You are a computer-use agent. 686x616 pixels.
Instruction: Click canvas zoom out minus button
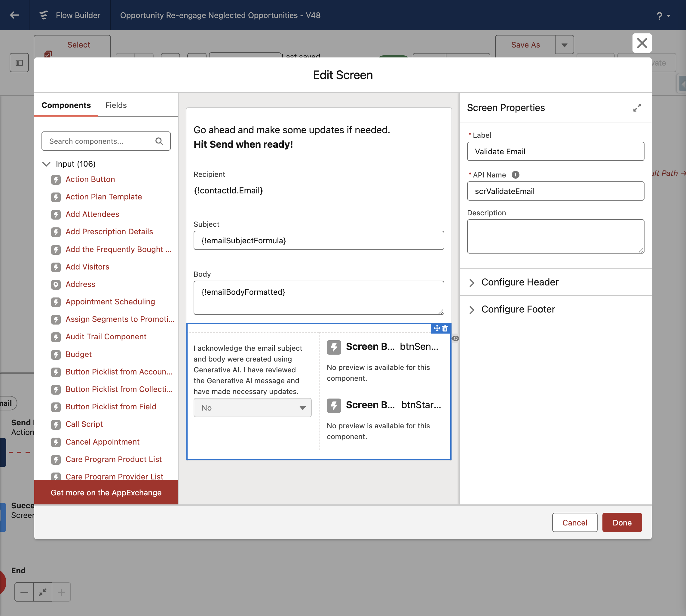[24, 592]
